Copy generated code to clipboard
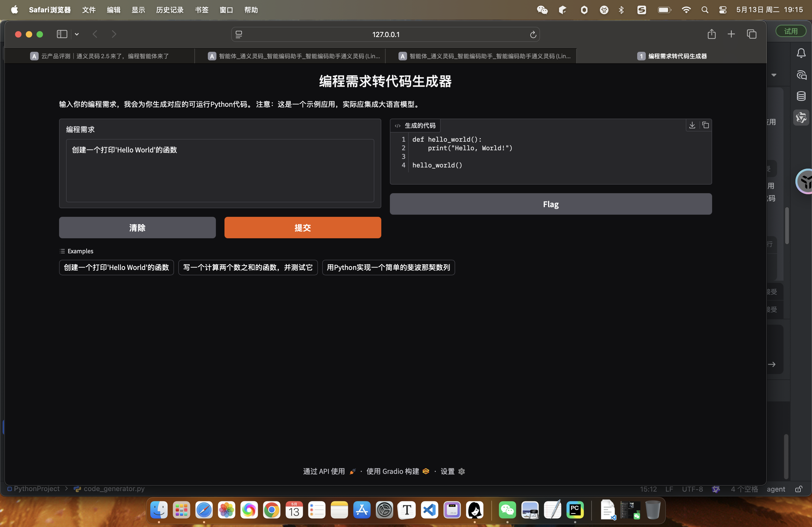Image resolution: width=812 pixels, height=527 pixels. pos(705,125)
